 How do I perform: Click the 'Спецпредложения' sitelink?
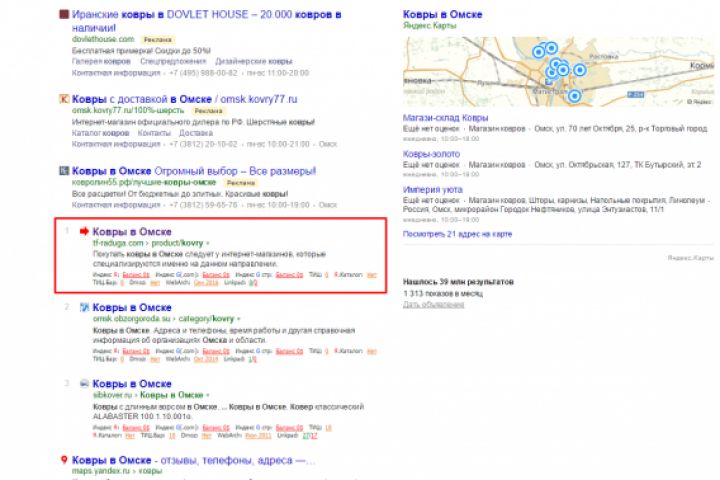(x=173, y=62)
